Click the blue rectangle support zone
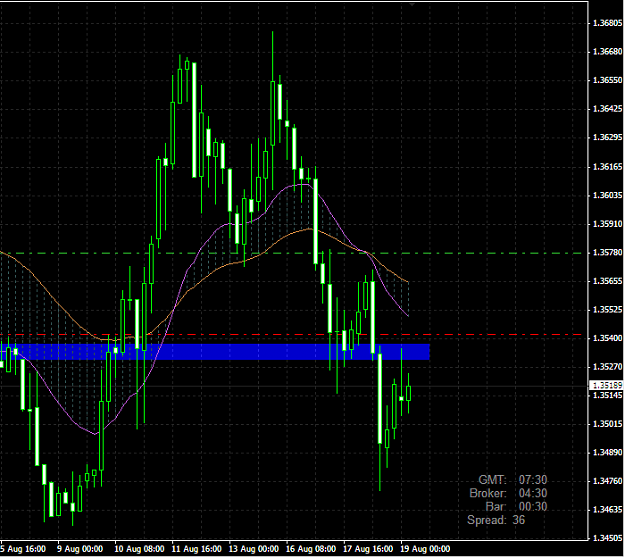 pyautogui.click(x=215, y=352)
